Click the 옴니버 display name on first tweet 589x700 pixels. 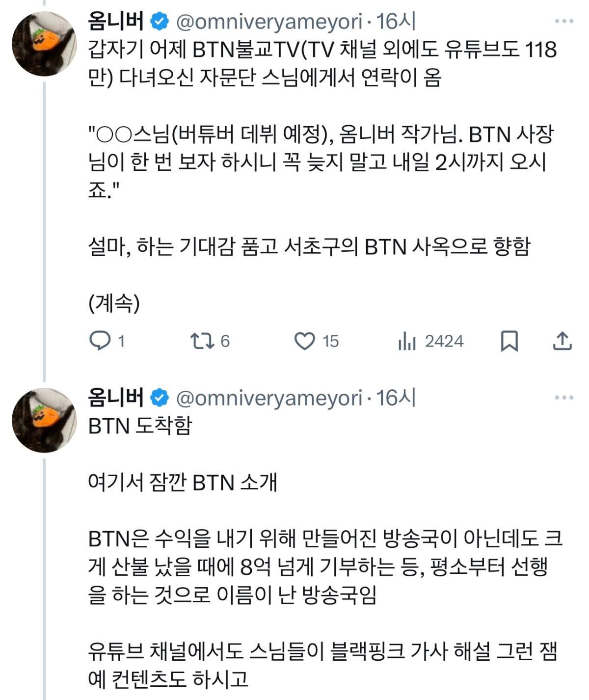tap(116, 21)
